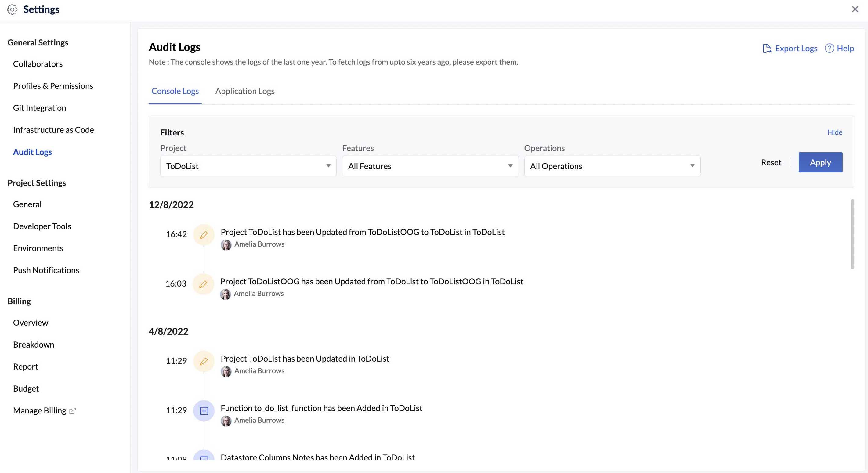Click the Settings gear icon
Image resolution: width=868 pixels, height=473 pixels.
tap(12, 9)
